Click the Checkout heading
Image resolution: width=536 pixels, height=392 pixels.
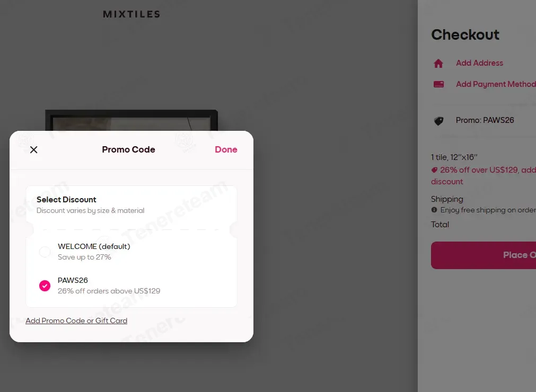click(465, 35)
